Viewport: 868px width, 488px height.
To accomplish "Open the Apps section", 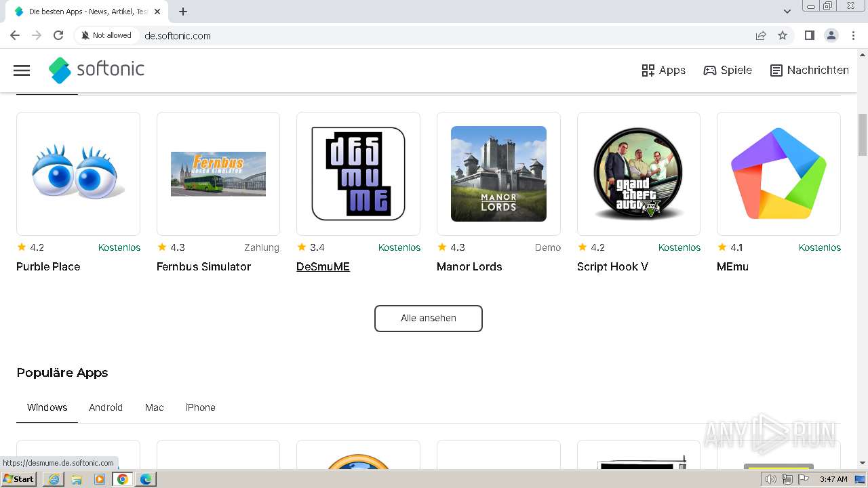I will point(663,70).
